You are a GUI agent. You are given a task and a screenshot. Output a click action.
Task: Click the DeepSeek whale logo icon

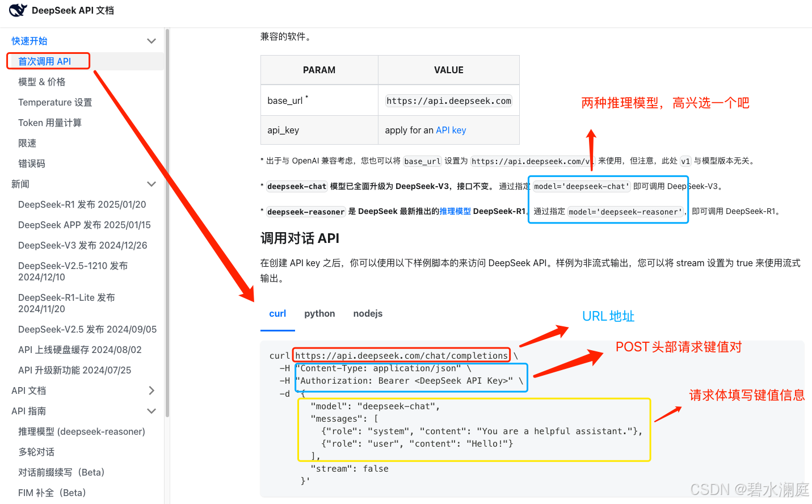[18, 10]
